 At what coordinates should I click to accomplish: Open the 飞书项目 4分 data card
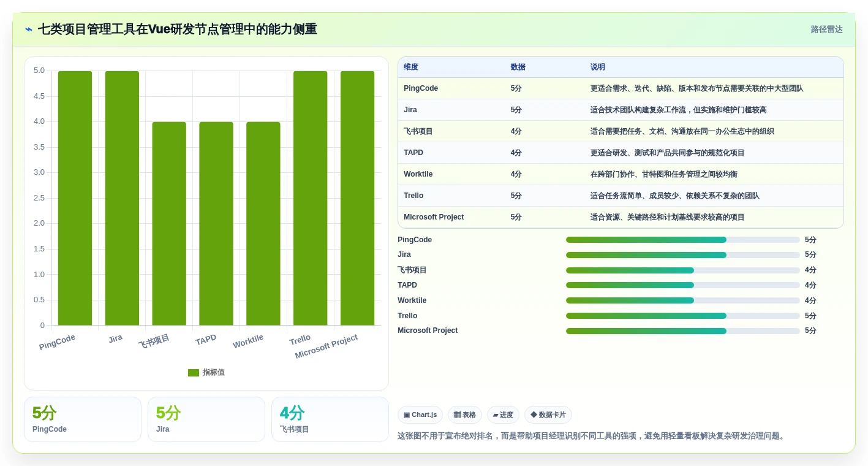330,419
